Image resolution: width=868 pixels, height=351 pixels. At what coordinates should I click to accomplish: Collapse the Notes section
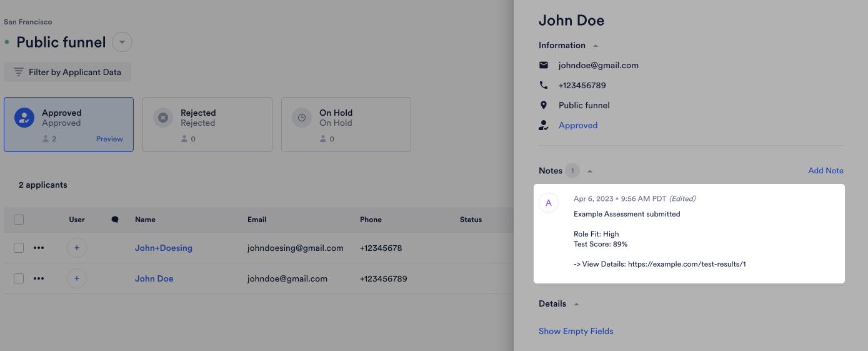click(590, 171)
